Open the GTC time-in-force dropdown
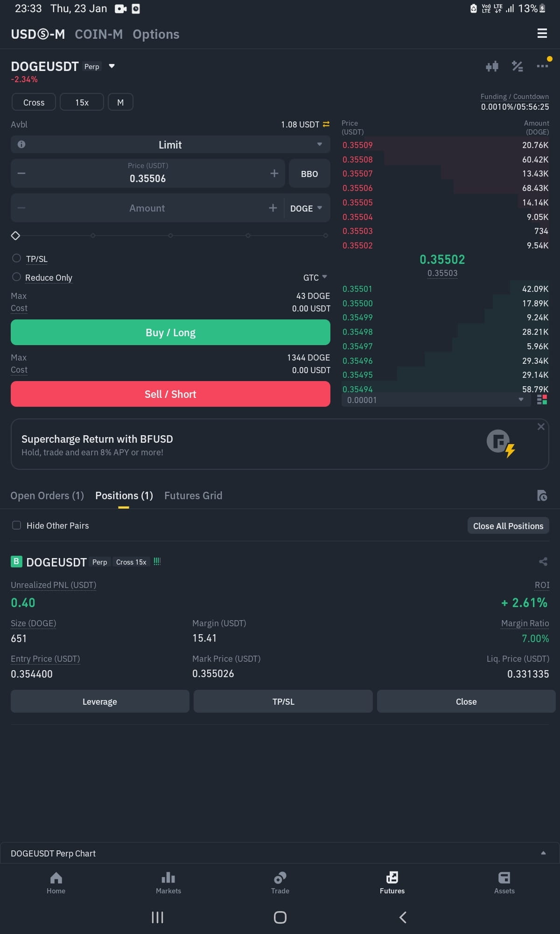 [315, 277]
